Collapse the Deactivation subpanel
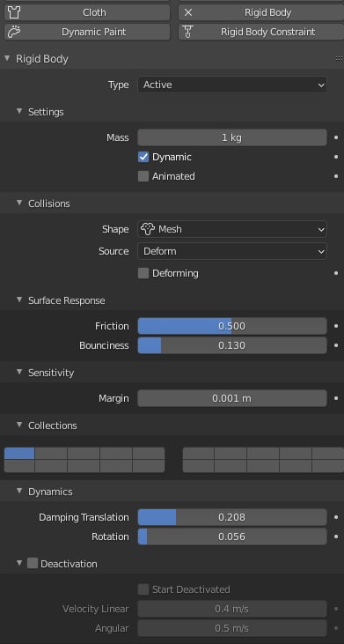344x644 pixels. pyautogui.click(x=18, y=563)
